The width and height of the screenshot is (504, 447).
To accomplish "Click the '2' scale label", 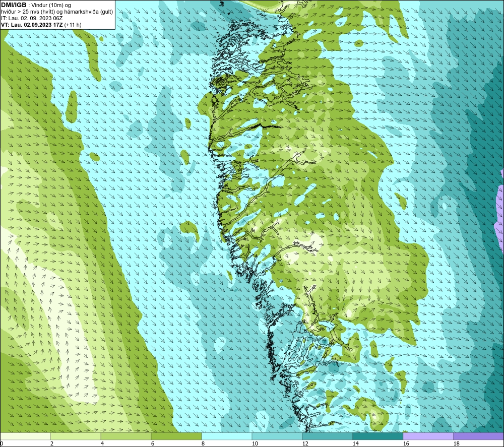I will (x=52, y=443).
